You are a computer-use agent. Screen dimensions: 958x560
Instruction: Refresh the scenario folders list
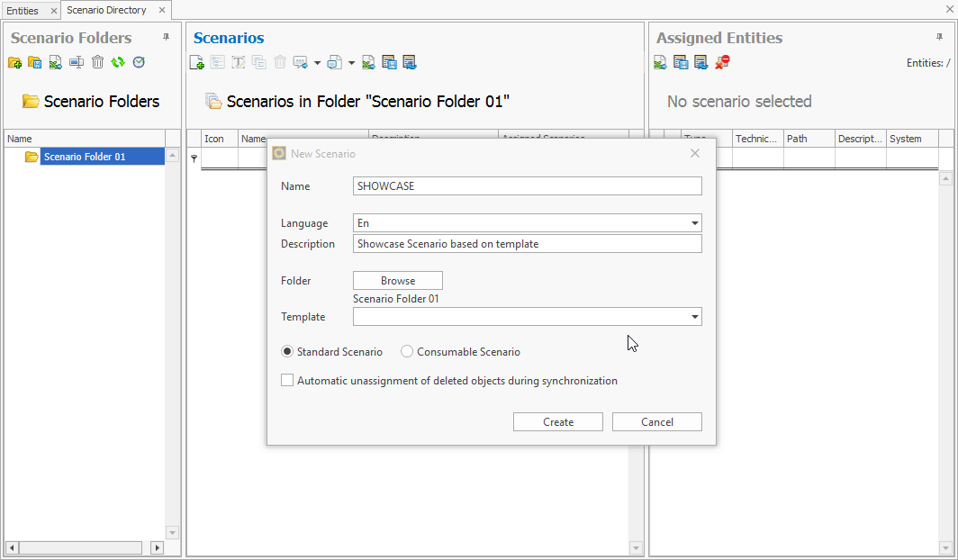coord(118,63)
